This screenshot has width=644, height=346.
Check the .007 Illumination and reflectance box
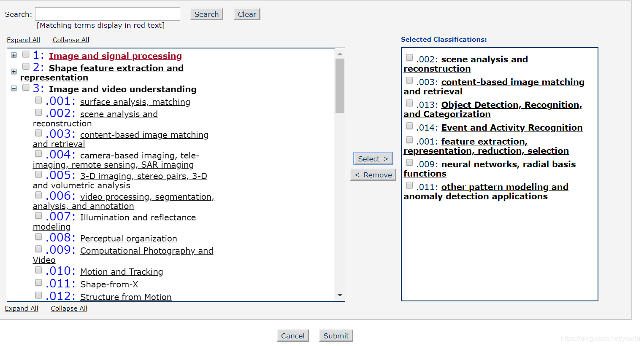[38, 215]
